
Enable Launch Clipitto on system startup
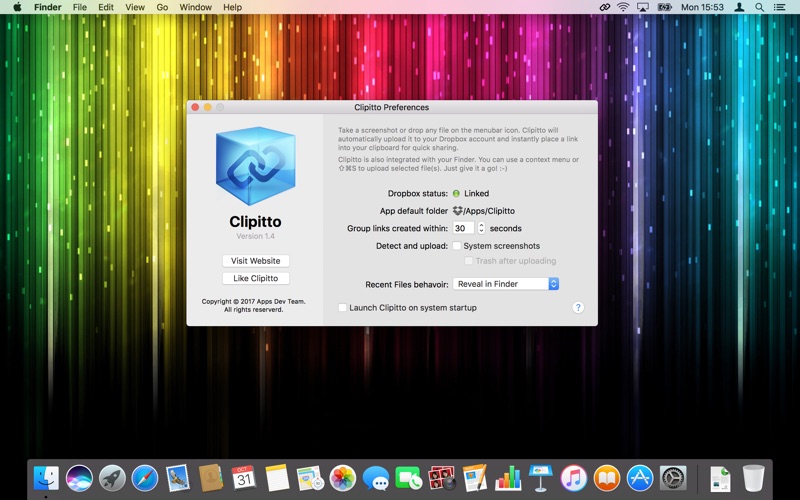342,308
